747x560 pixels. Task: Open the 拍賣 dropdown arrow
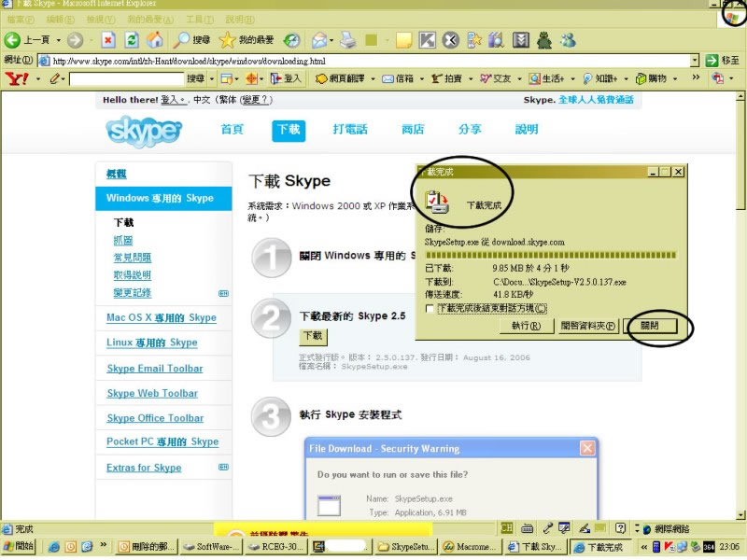tap(471, 78)
